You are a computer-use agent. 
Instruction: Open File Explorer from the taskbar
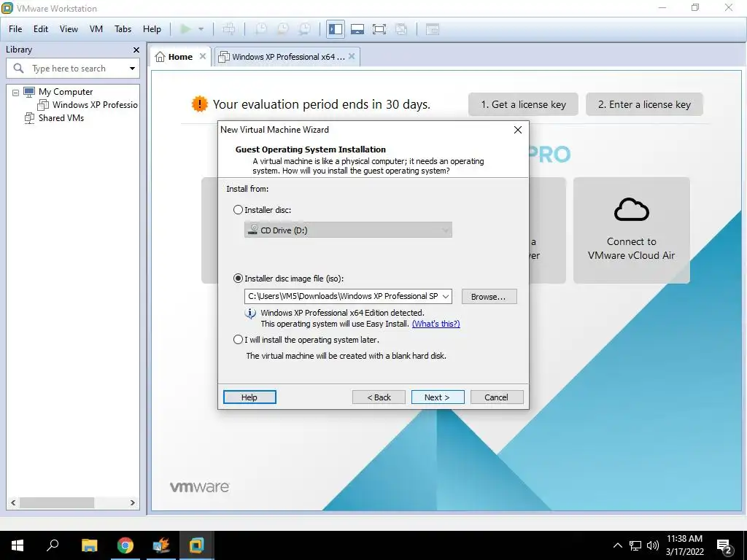point(89,545)
